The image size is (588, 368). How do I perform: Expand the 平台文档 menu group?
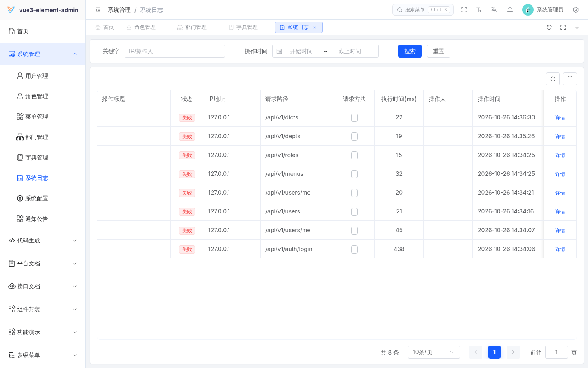(x=43, y=263)
